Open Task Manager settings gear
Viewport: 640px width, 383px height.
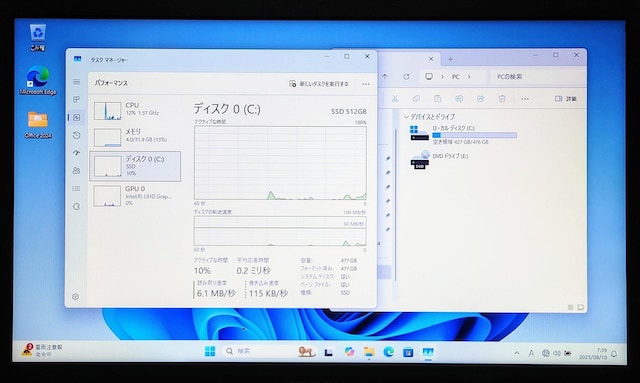76,297
